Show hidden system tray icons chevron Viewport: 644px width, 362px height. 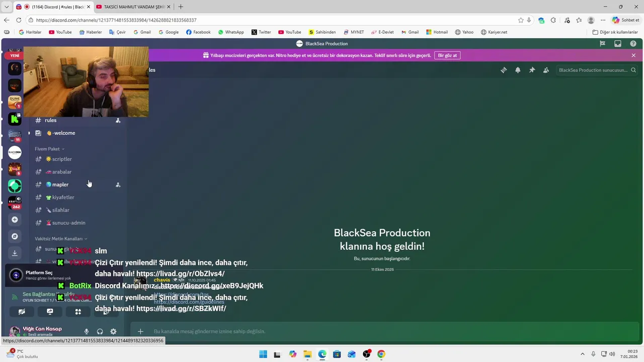click(x=583, y=354)
